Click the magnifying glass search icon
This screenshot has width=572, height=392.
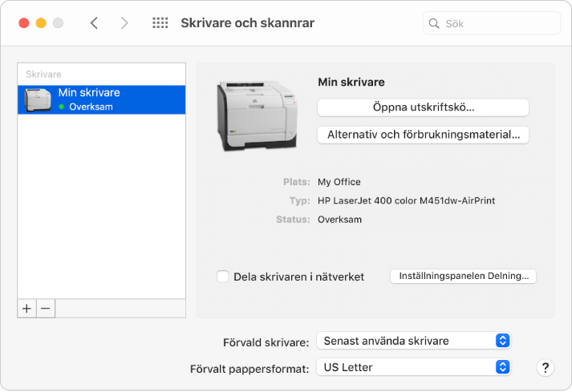tap(434, 23)
